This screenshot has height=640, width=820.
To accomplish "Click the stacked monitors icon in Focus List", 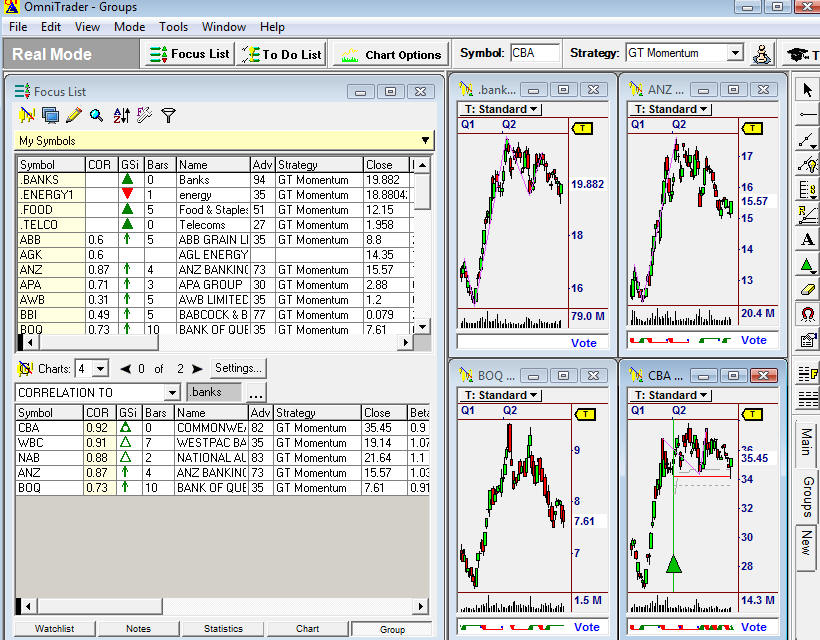I will tap(50, 115).
